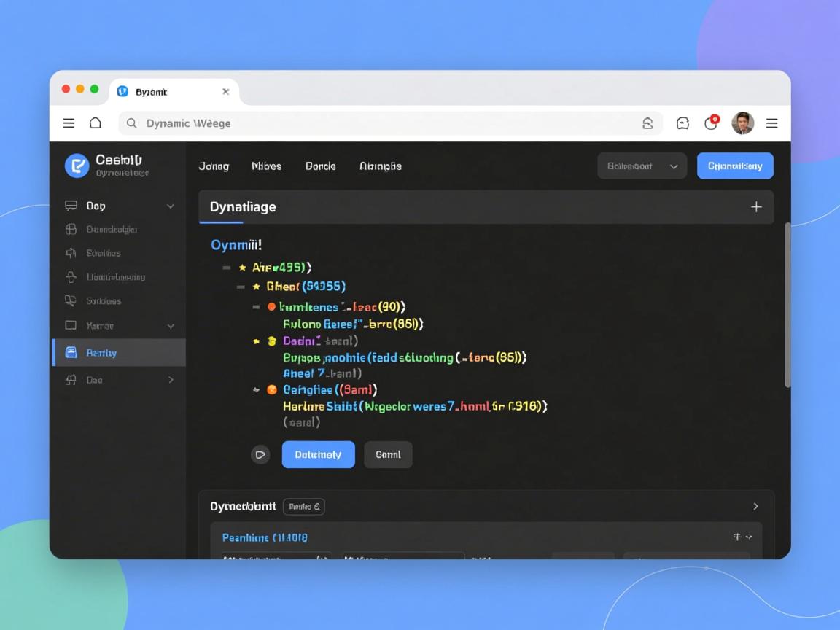Click the blue Cashily logo icon
This screenshot has height=630, width=840.
click(x=77, y=166)
